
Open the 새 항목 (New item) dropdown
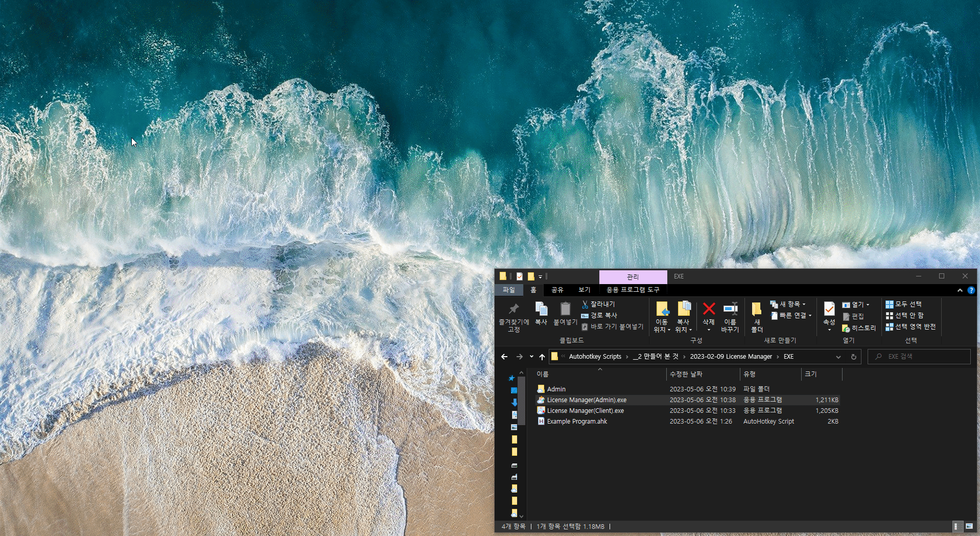(x=788, y=304)
